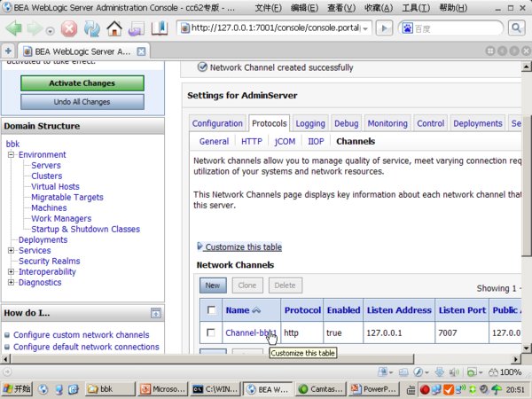Go forward with the forward arrow
Viewport: 532px width, 399px height.
pyautogui.click(x=35, y=28)
